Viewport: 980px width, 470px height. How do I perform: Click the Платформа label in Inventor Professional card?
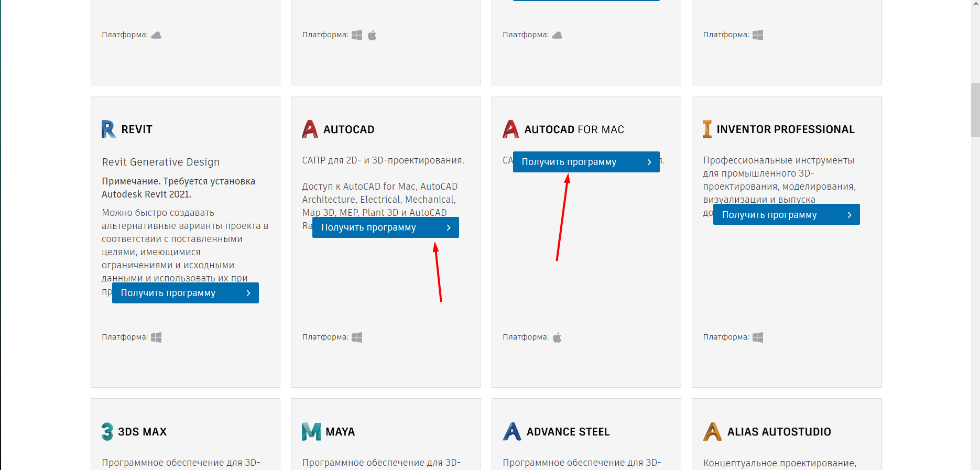(x=726, y=337)
